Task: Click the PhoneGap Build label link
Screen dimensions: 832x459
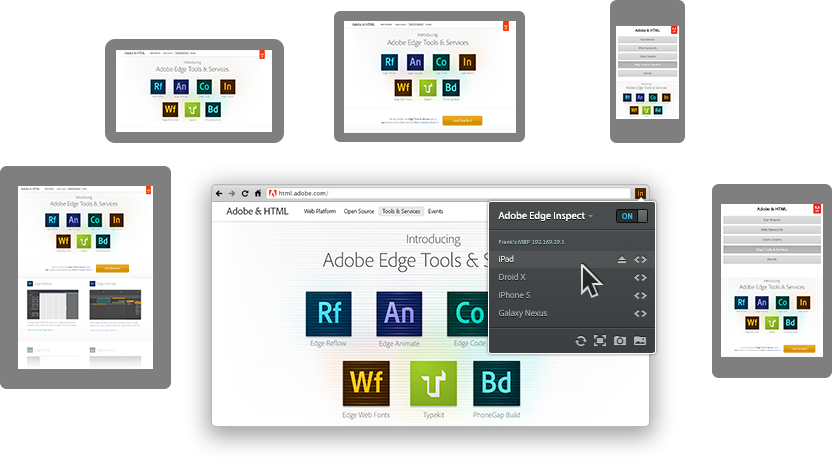Action: [497, 415]
